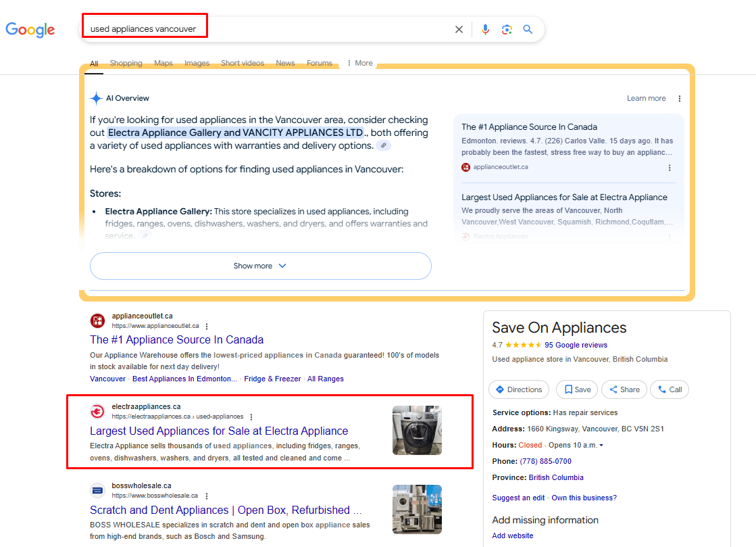Click address '1660 Kingsway, Vancouver, BC V5N 2S1'
The height and width of the screenshot is (547, 756).
coord(595,429)
